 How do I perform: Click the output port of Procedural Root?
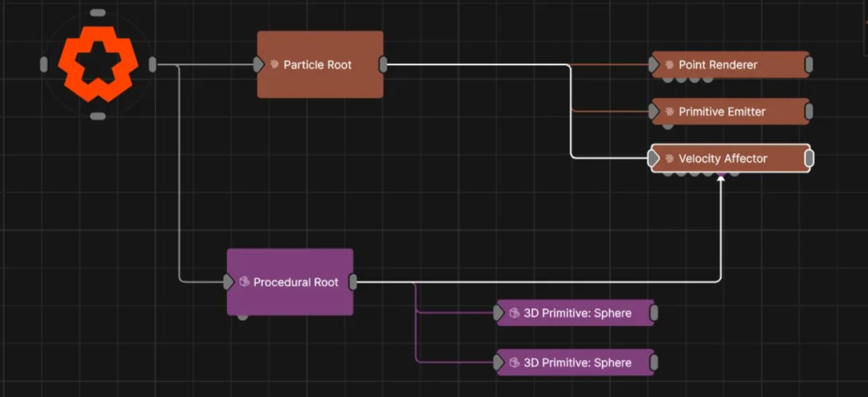(354, 281)
